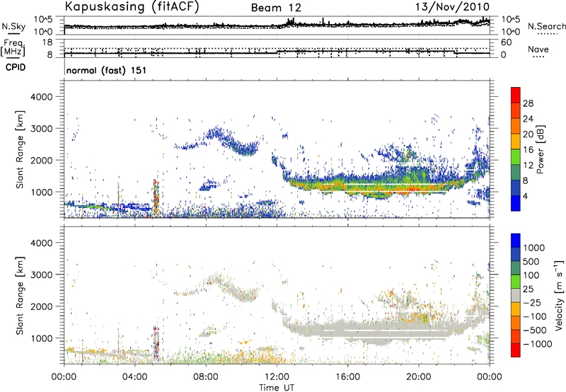Click the 'normal (fast) 151' CPID text
This screenshot has height=392, width=566.
pos(107,70)
